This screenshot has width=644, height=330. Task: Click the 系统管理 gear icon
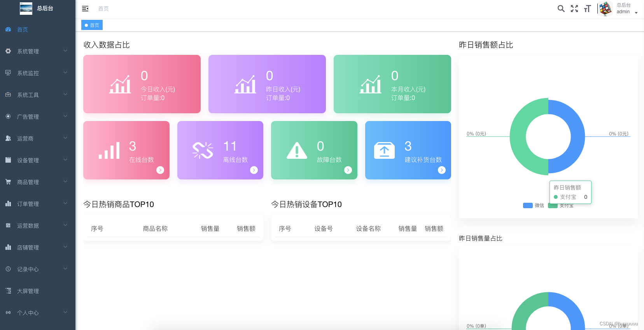8,51
